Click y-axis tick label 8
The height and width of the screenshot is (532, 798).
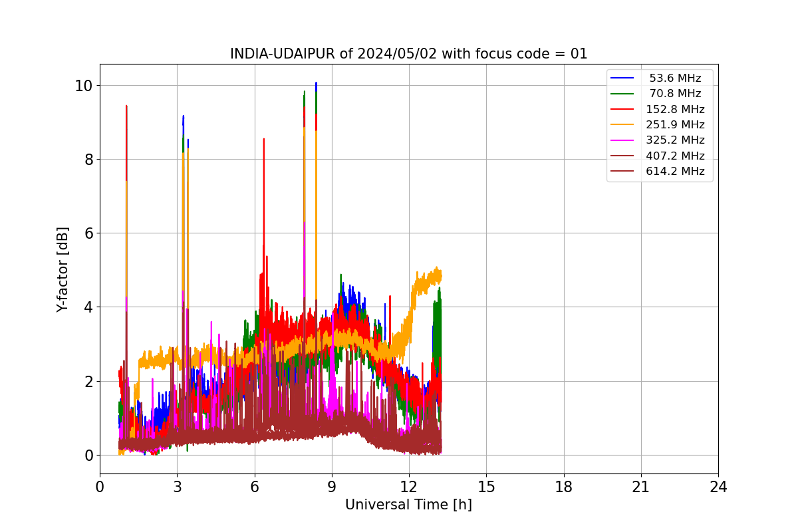pyautogui.click(x=88, y=160)
